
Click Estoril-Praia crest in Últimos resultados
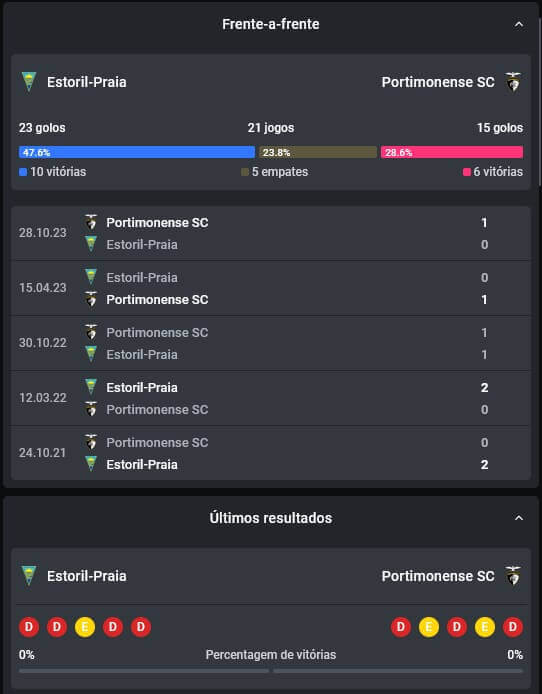pyautogui.click(x=29, y=576)
